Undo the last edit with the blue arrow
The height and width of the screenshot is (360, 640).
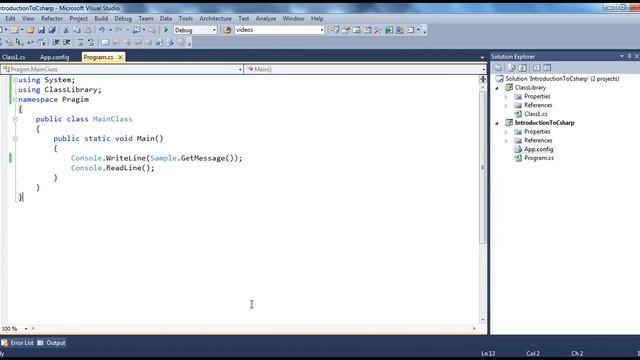pyautogui.click(x=102, y=30)
